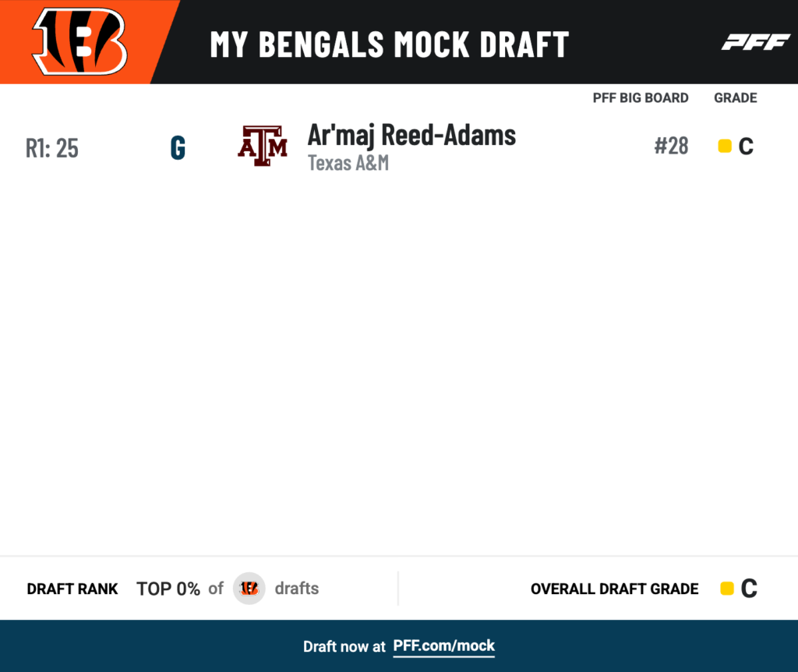This screenshot has height=672, width=798.
Task: Click the overall grade letter C
Action: click(749, 589)
